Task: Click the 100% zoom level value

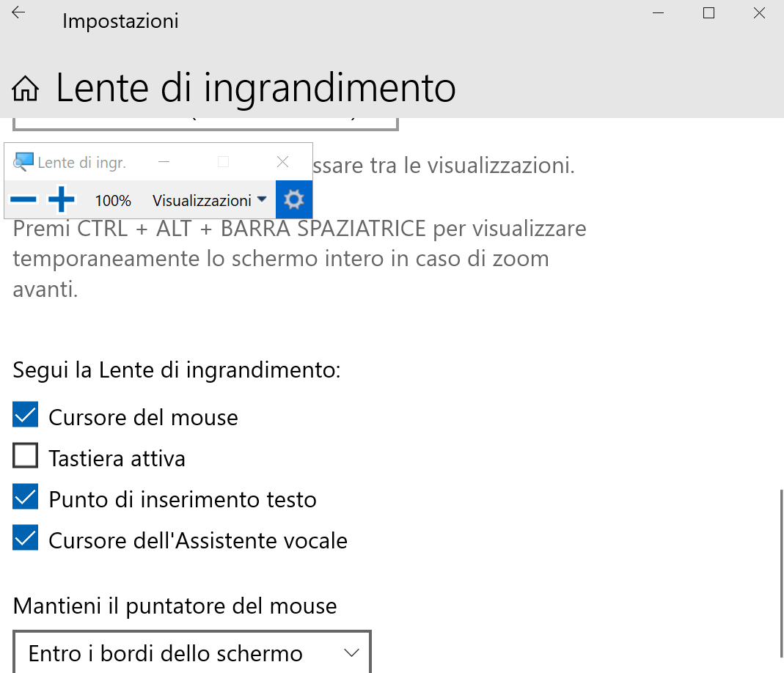Action: coord(113,201)
